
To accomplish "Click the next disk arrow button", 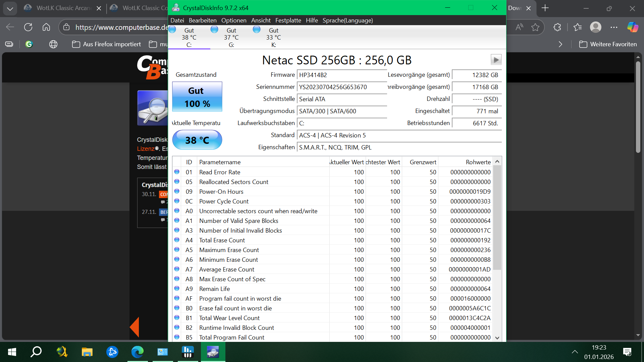I will (x=496, y=60).
